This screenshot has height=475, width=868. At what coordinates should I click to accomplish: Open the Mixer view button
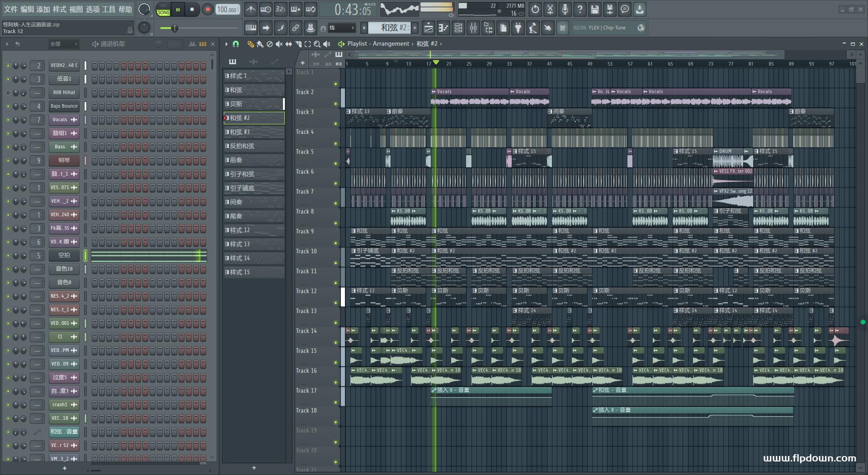point(473,28)
